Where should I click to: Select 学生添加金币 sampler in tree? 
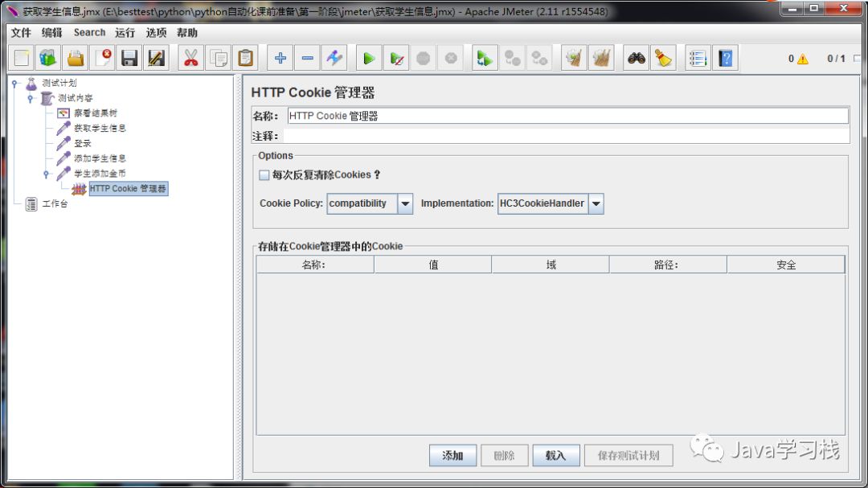click(x=100, y=174)
